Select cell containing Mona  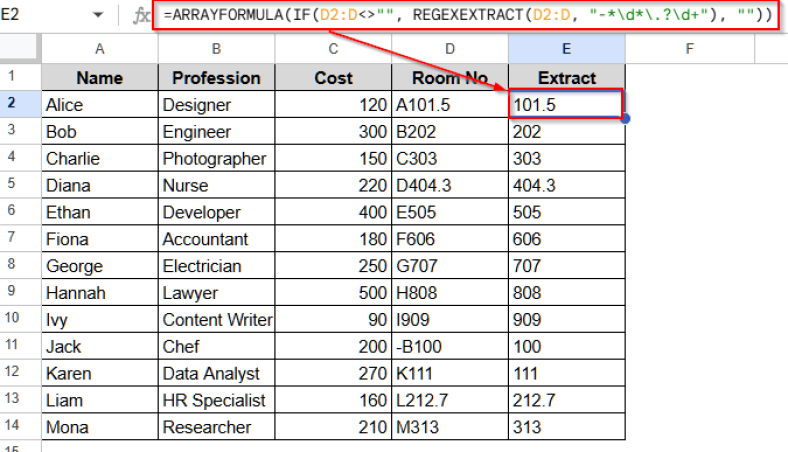(x=100, y=427)
